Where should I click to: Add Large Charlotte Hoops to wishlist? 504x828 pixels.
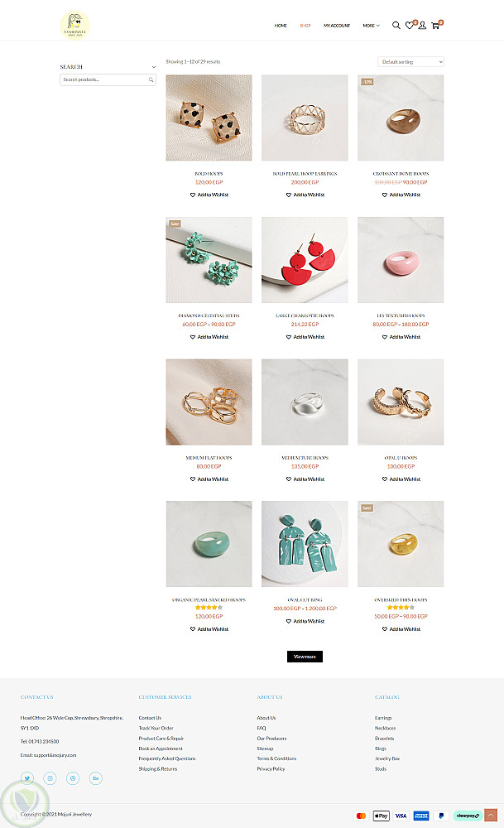click(x=305, y=337)
